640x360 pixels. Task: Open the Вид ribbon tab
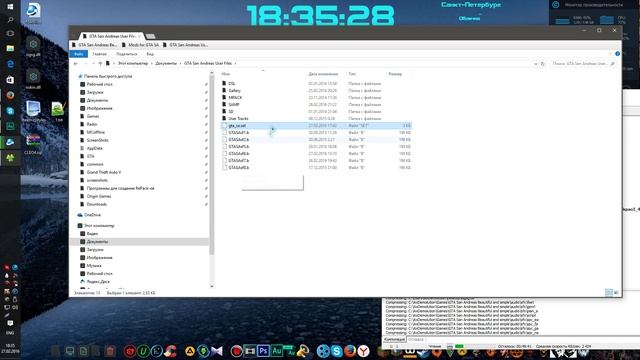point(150,54)
